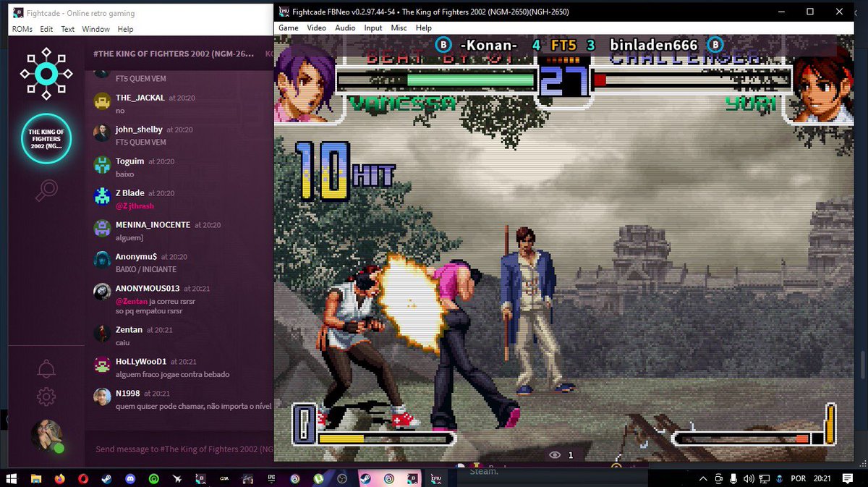
Task: Click Zentan's message 'caiu'
Action: 123,342
